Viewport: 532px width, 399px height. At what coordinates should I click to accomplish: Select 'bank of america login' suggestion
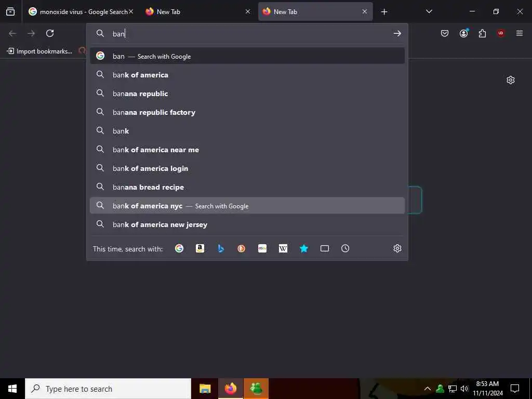(x=247, y=168)
